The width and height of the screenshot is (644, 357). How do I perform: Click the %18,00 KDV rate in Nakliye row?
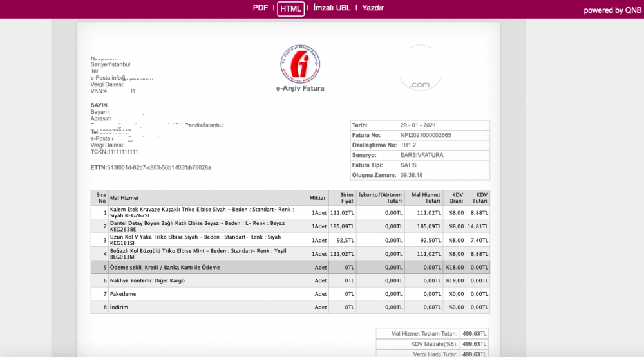(x=455, y=280)
